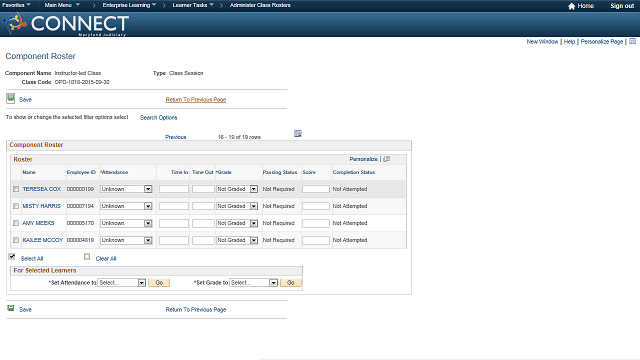Open Grade dropdown for KAILEE MOODY
Screen dimensions: 640x360
point(237,240)
